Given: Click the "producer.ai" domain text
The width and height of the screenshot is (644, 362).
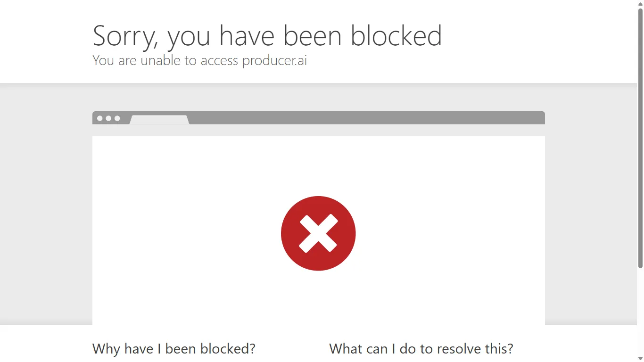Looking at the screenshot, I should [x=275, y=61].
